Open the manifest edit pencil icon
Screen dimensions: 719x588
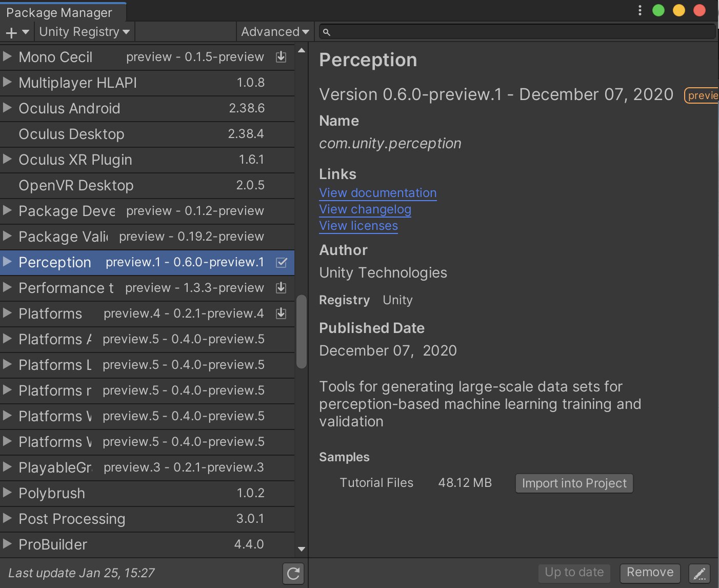[700, 573]
